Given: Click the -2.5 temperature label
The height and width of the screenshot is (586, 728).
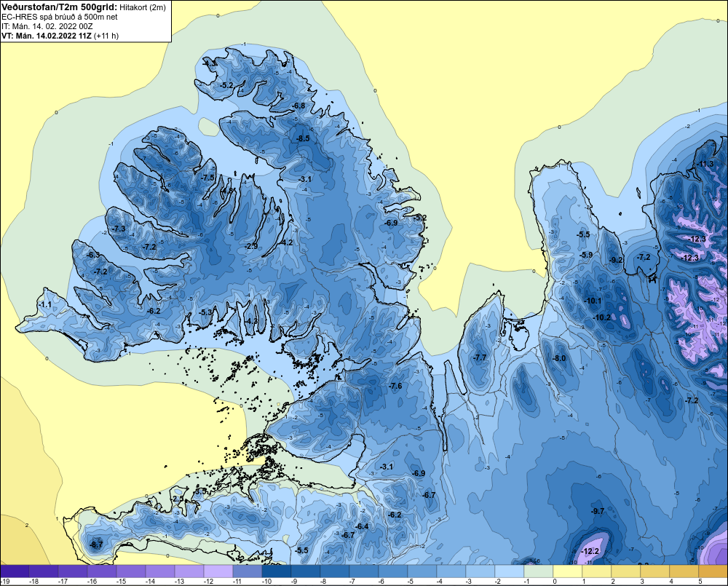Looking at the screenshot, I should click(x=178, y=499).
